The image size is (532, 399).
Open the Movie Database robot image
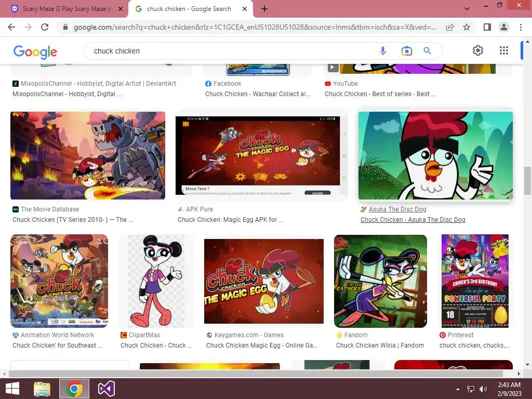click(88, 155)
